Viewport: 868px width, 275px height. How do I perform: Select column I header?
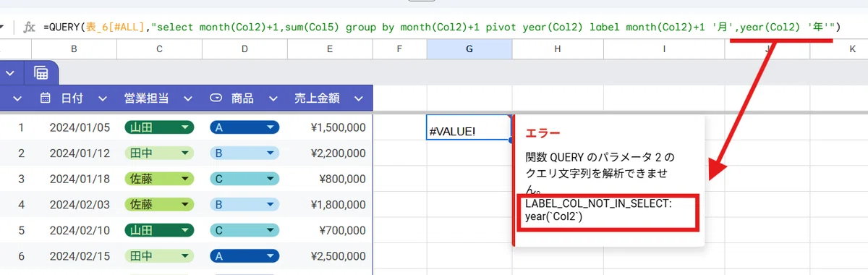click(x=664, y=48)
